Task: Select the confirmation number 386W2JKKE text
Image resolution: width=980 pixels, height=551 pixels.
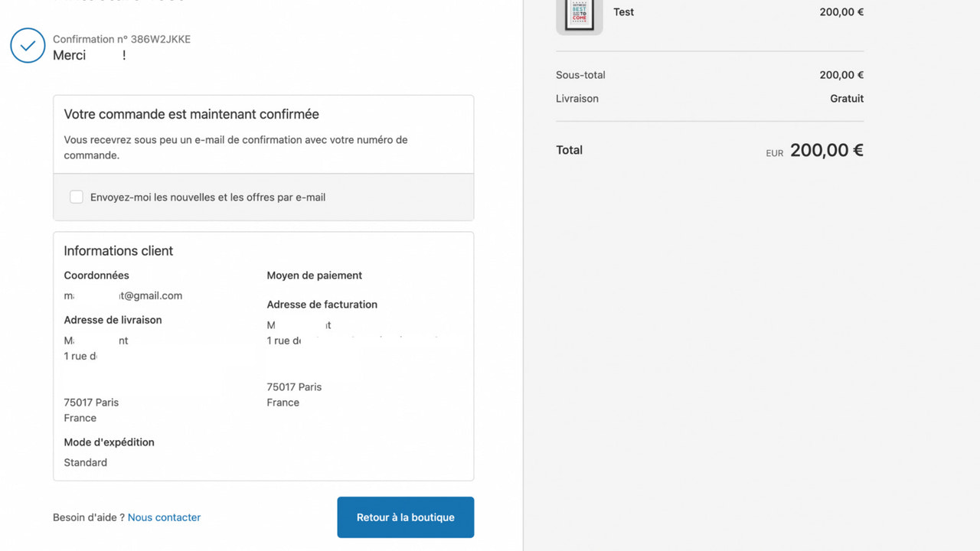Action: pyautogui.click(x=161, y=39)
